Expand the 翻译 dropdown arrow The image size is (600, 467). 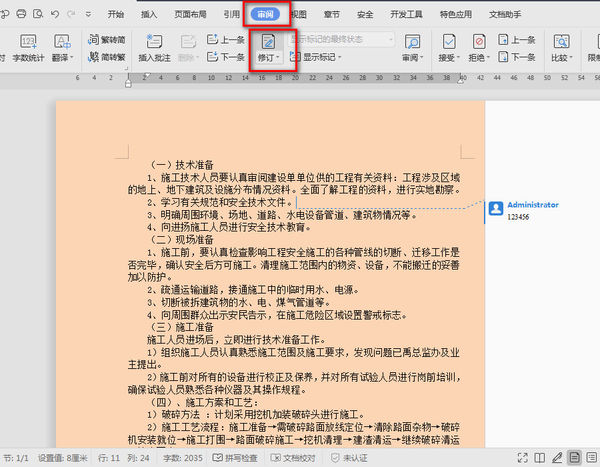point(72,58)
